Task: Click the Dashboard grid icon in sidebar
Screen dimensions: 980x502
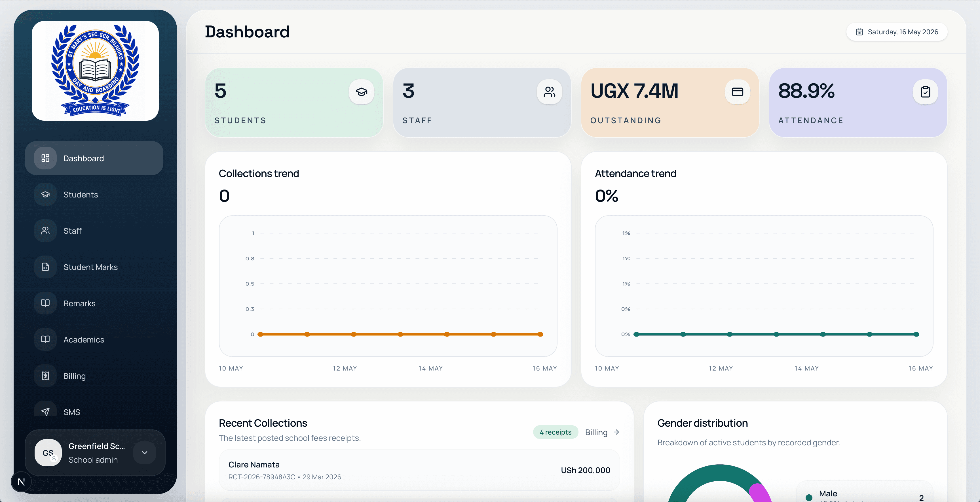Action: (45, 158)
